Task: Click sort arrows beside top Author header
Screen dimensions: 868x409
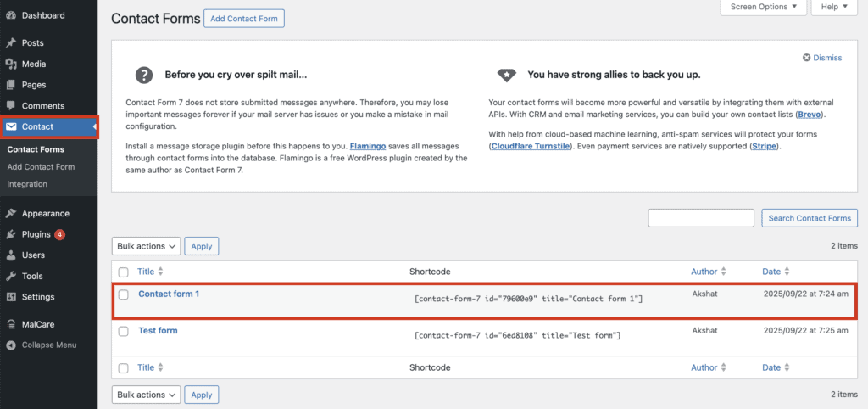Action: pos(723,272)
